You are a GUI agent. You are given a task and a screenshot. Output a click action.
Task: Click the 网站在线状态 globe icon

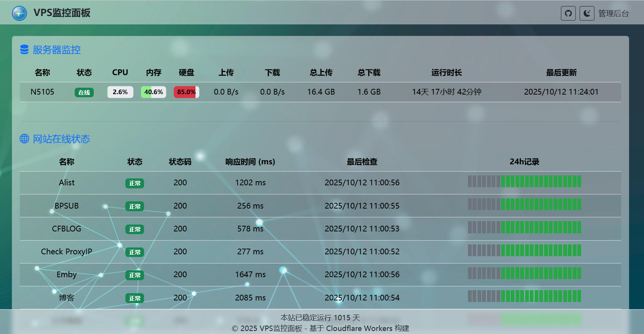pos(24,139)
